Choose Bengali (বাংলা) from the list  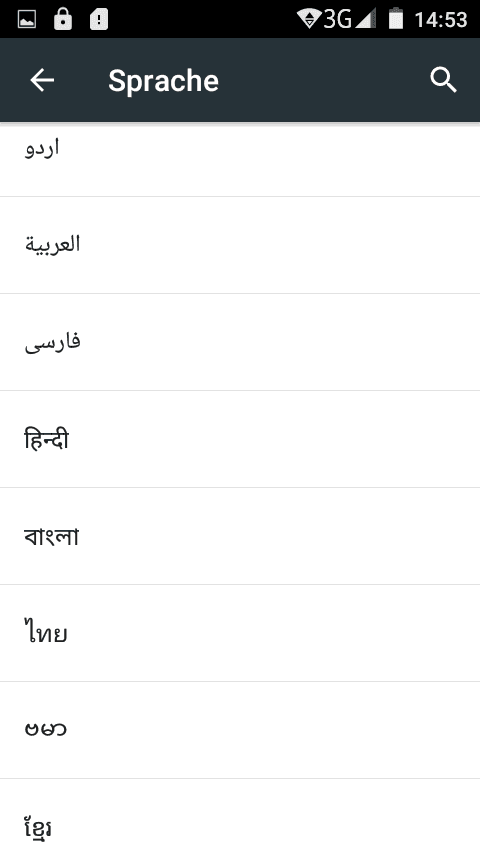[240, 536]
